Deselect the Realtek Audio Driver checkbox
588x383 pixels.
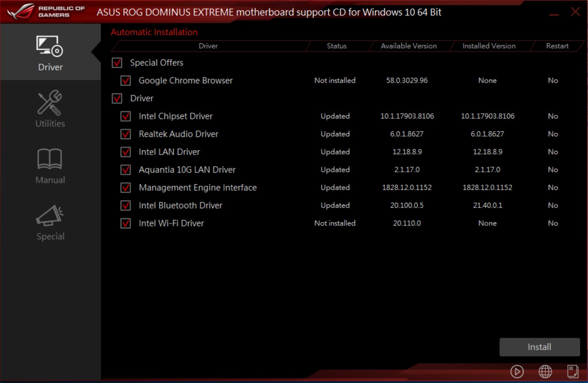(125, 134)
